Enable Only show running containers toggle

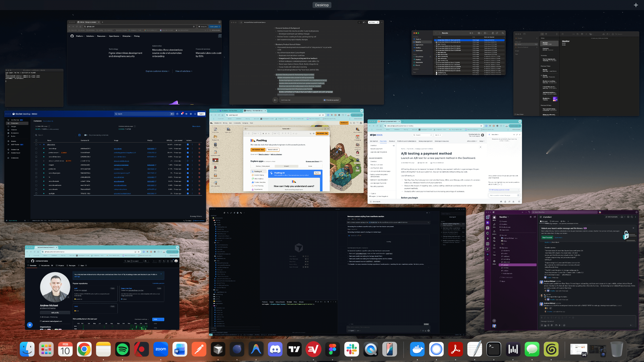coord(86,135)
